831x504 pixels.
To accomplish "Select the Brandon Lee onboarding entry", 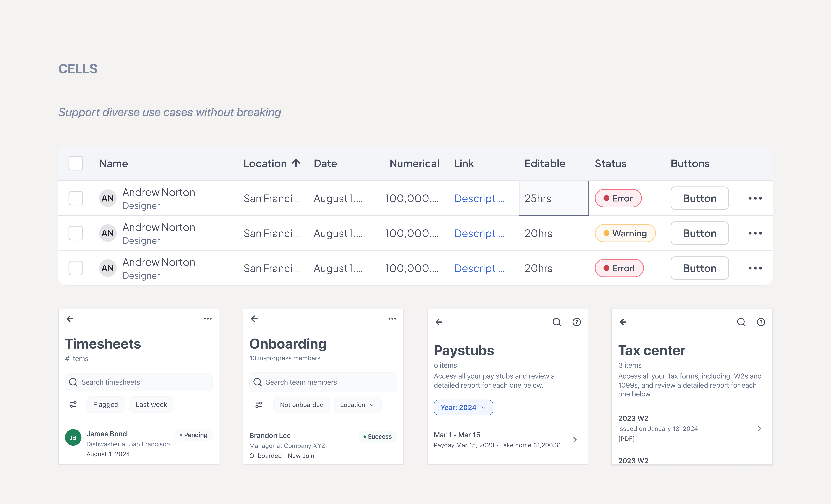I will 323,445.
